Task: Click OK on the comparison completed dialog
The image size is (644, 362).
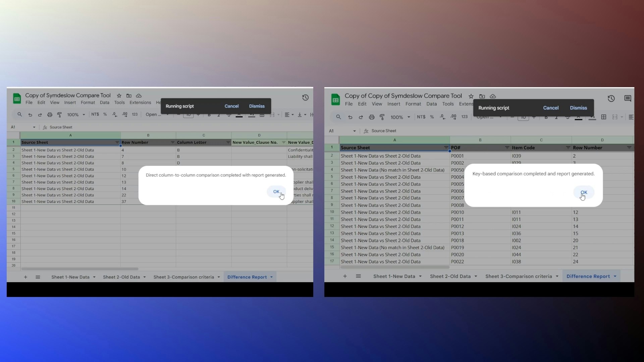Action: pyautogui.click(x=276, y=191)
